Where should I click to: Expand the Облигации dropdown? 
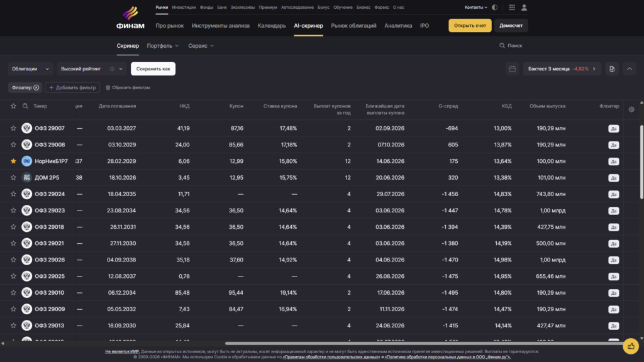pyautogui.click(x=30, y=69)
